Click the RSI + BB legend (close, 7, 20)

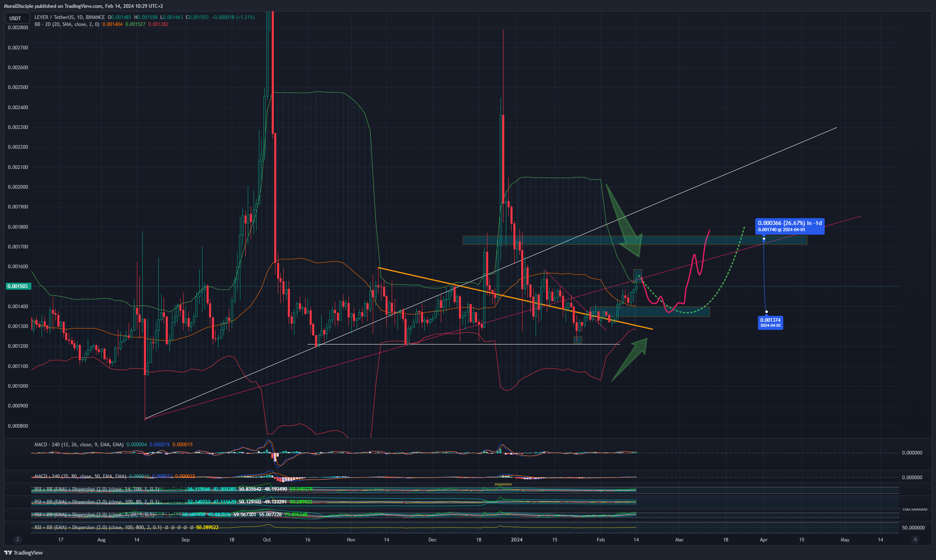94,515
